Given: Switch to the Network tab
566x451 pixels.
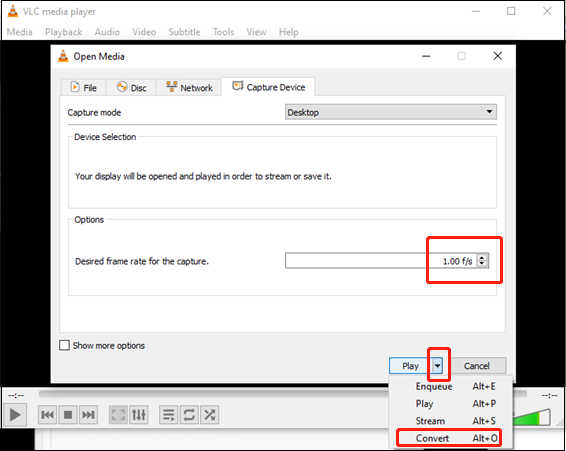Looking at the screenshot, I should click(189, 87).
